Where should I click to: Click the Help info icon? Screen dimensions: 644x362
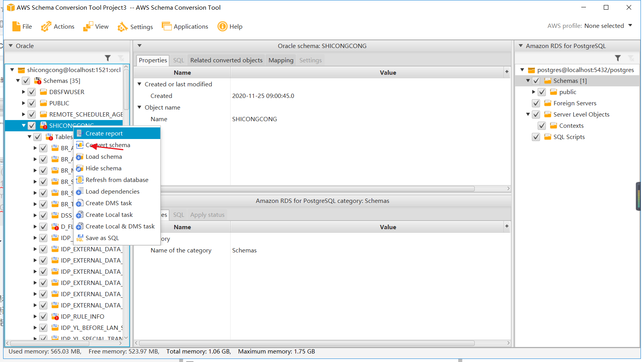pyautogui.click(x=223, y=26)
